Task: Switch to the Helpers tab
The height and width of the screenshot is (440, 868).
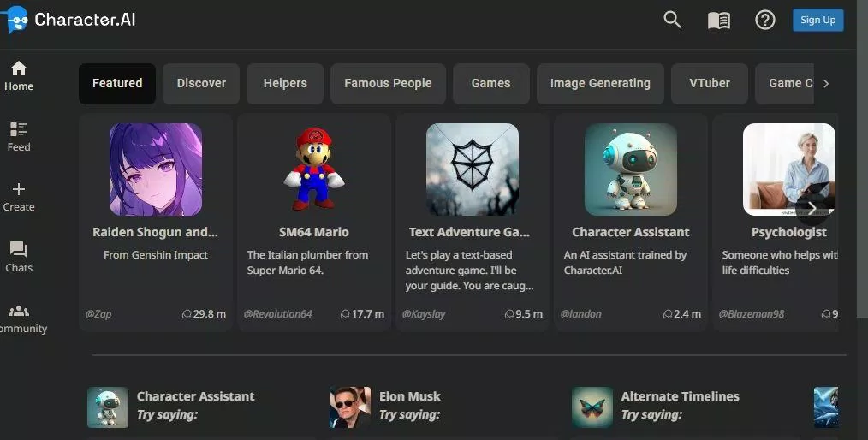Action: 285,83
